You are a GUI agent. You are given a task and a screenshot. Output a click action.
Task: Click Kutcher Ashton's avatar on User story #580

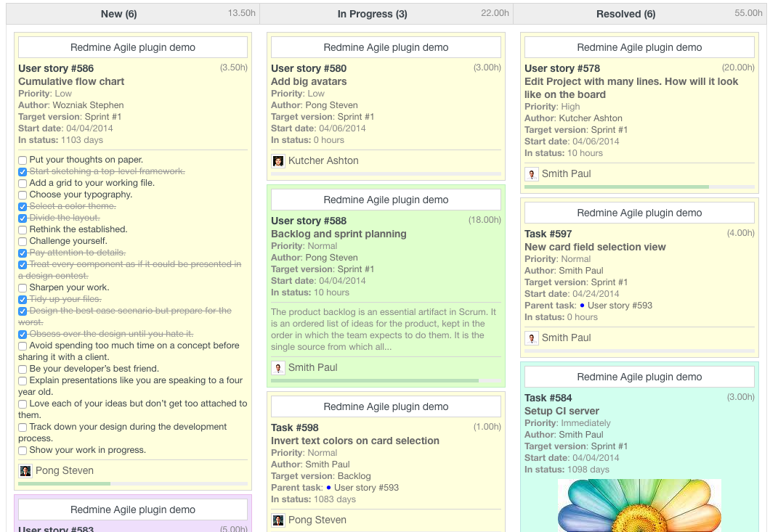[x=278, y=160]
